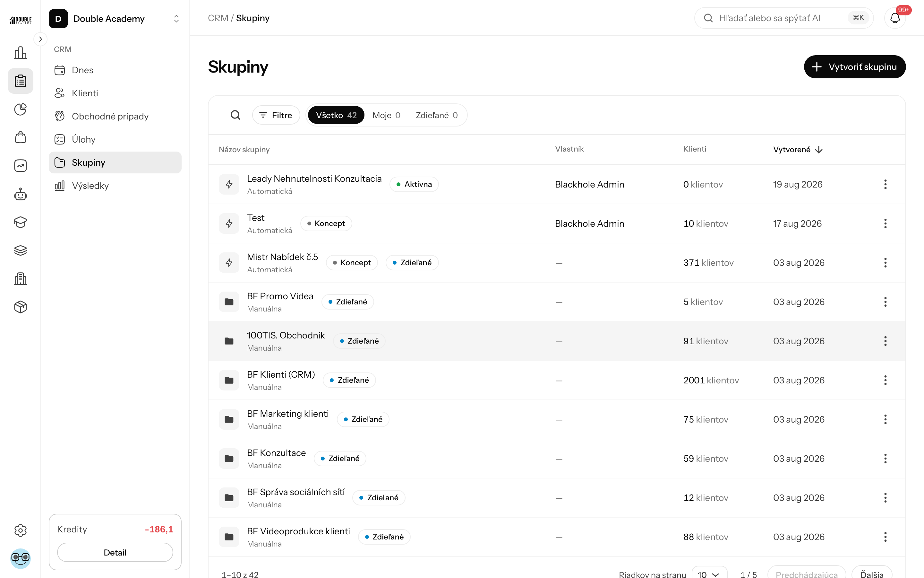
Task: Open BF Klienti (CRM) group
Action: (x=281, y=375)
